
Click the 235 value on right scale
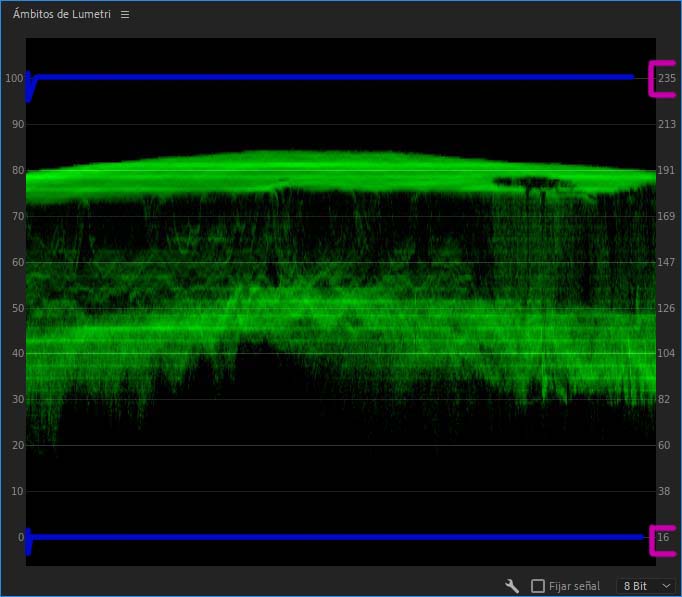(667, 78)
